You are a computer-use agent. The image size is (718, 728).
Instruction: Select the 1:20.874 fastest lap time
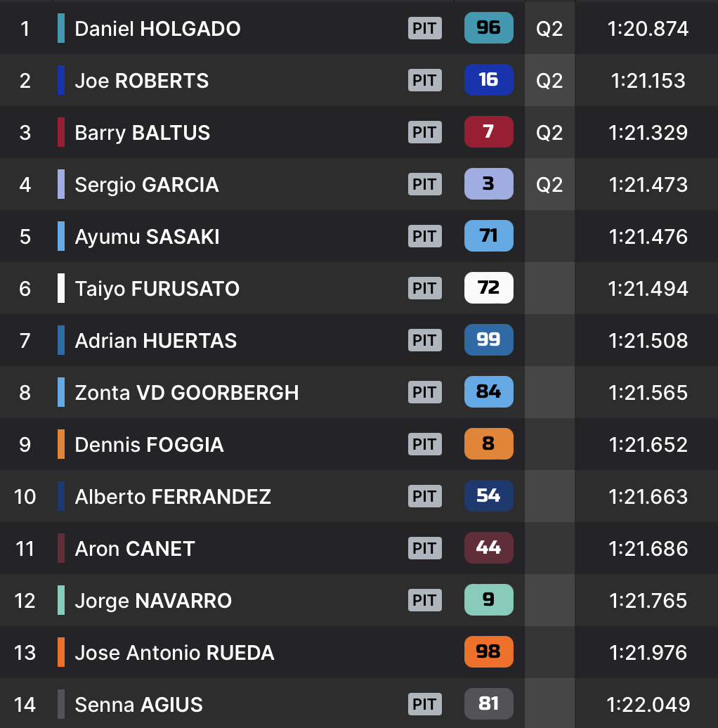(648, 29)
